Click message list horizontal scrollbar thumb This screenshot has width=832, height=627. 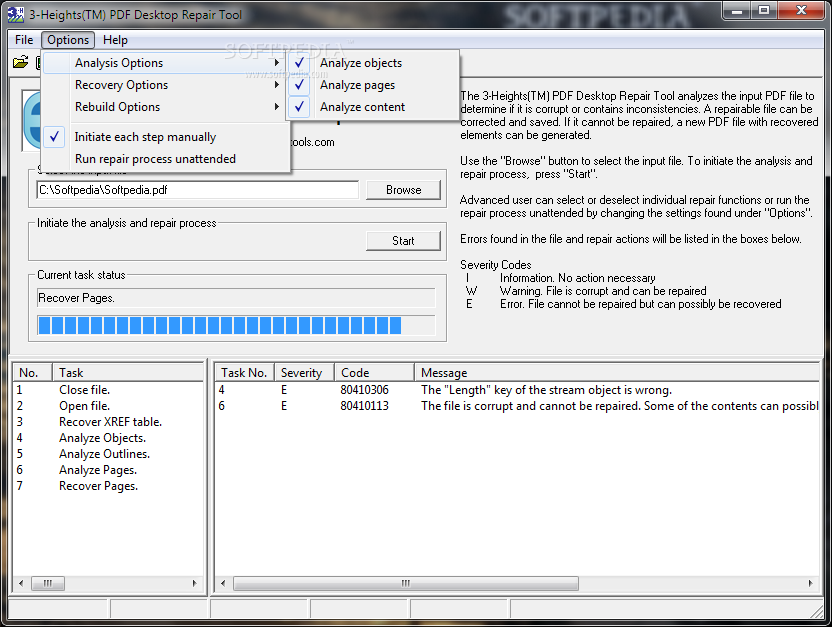[x=406, y=584]
